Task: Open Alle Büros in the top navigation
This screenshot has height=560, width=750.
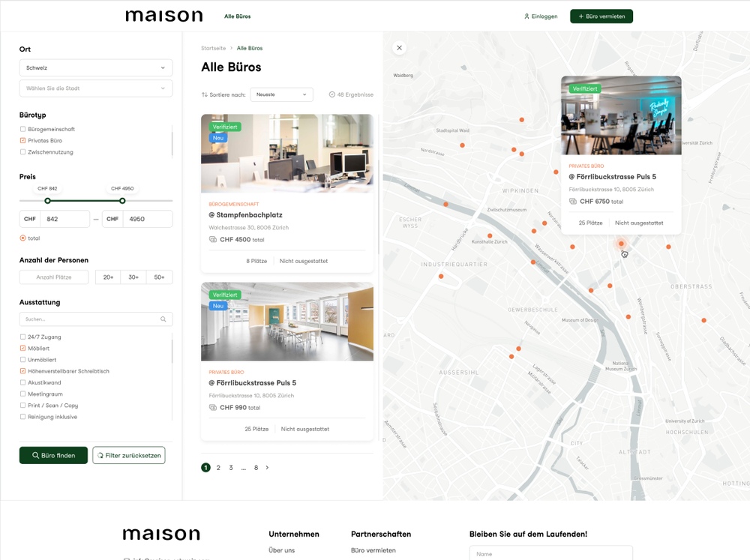Action: coord(237,16)
